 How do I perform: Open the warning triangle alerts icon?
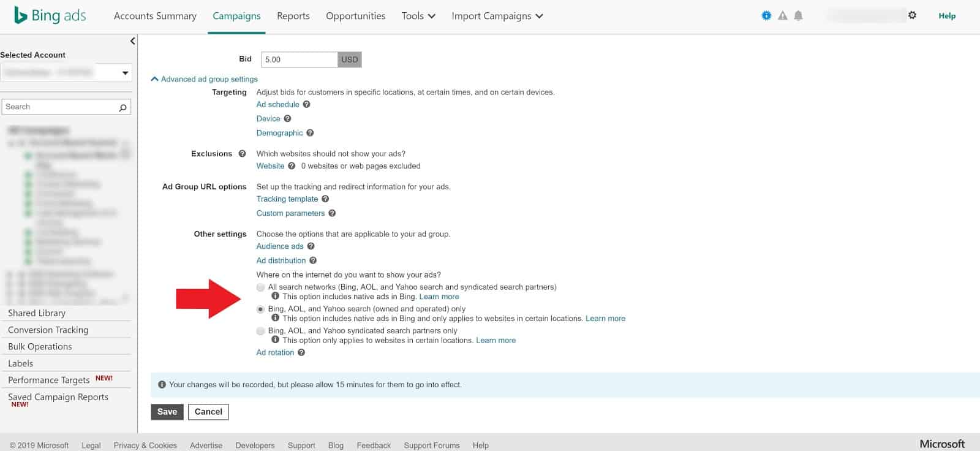point(783,16)
